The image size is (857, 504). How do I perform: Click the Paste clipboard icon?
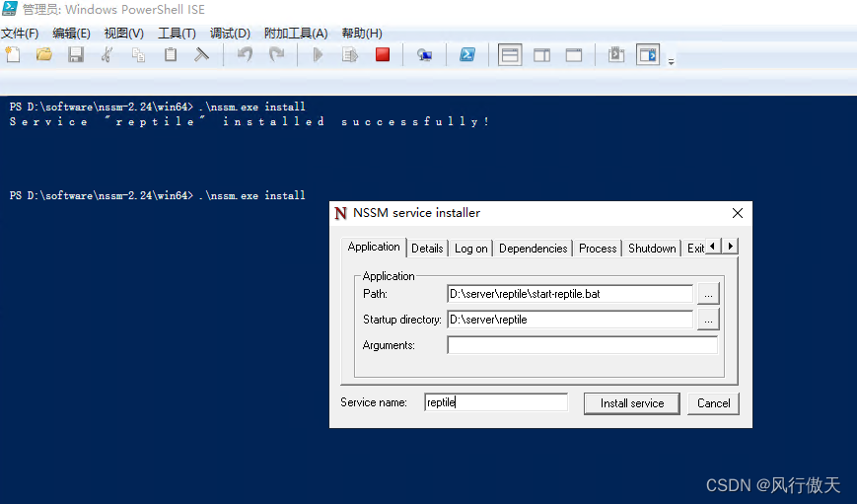click(171, 54)
